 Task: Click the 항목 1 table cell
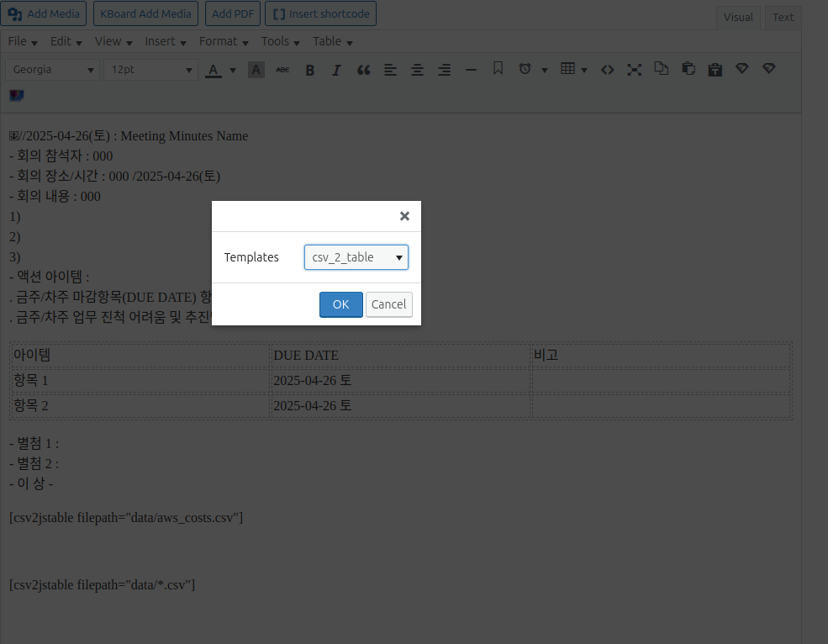(140, 380)
